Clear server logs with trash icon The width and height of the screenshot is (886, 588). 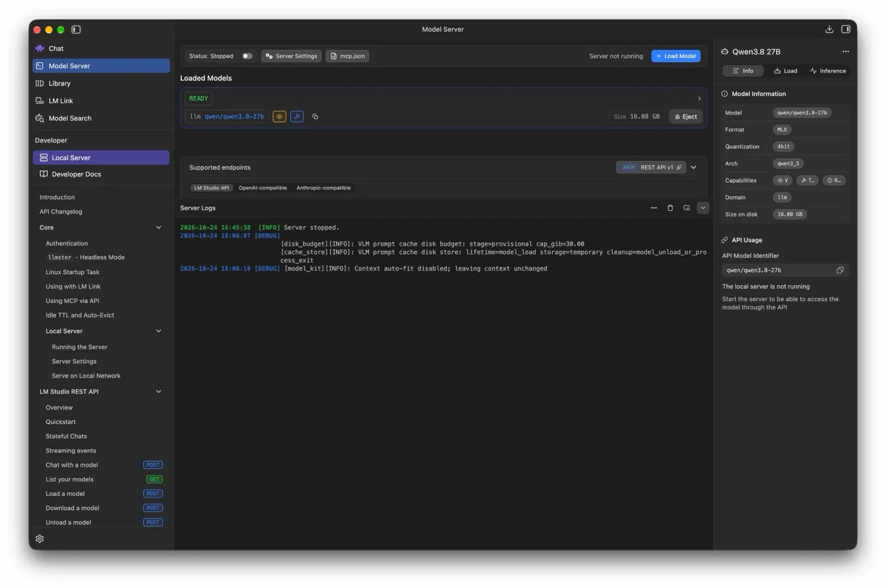pos(670,208)
